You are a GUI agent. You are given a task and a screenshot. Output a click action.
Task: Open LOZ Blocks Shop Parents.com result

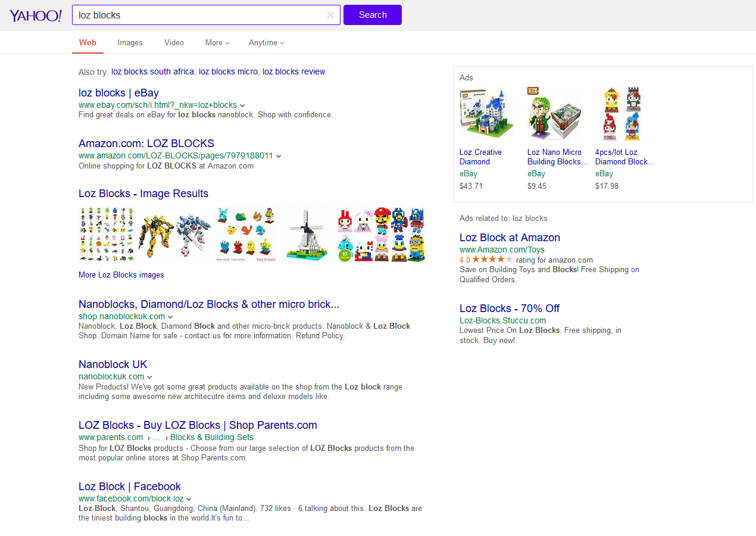coord(198,425)
